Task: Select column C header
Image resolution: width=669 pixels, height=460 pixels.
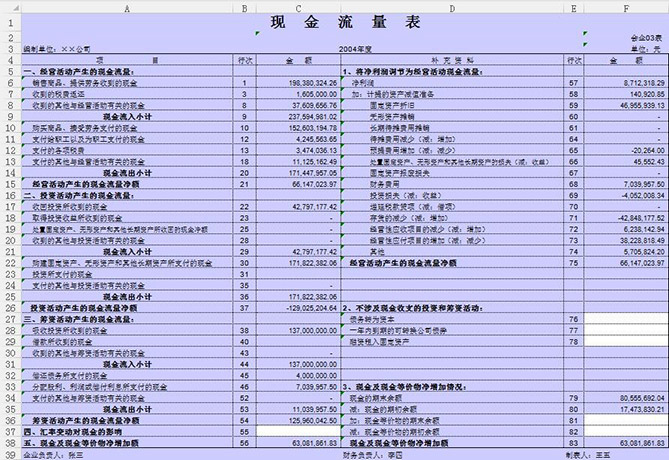Action: click(298, 8)
